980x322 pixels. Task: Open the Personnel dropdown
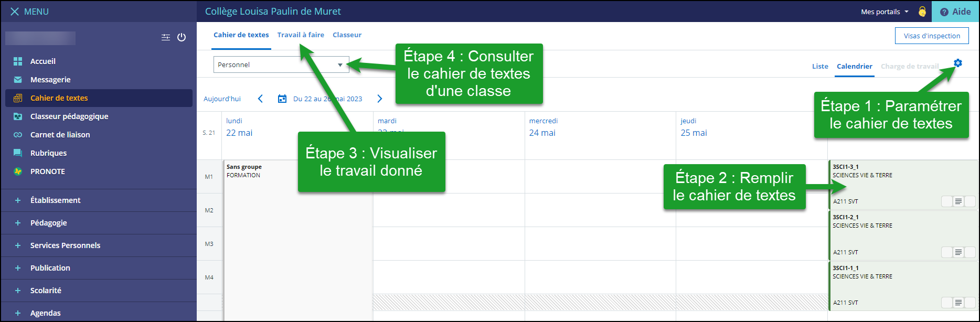pyautogui.click(x=281, y=65)
